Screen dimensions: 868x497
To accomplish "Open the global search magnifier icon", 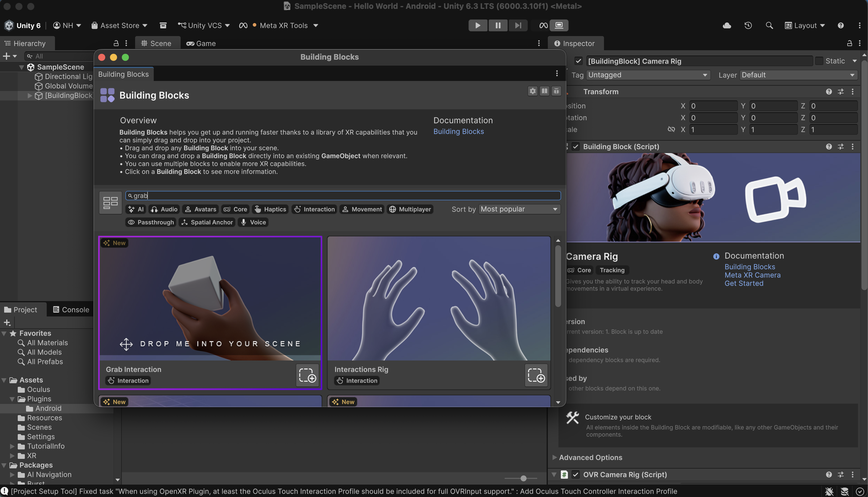I will pyautogui.click(x=769, y=26).
